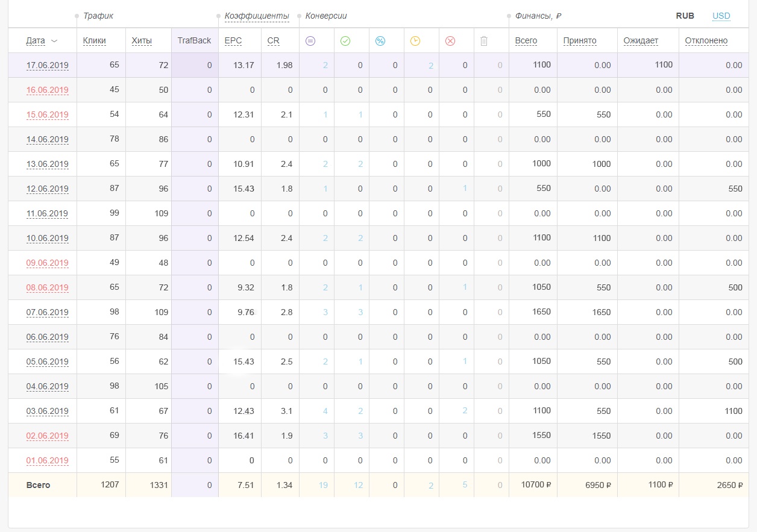Click the trash bin column icon

point(484,41)
